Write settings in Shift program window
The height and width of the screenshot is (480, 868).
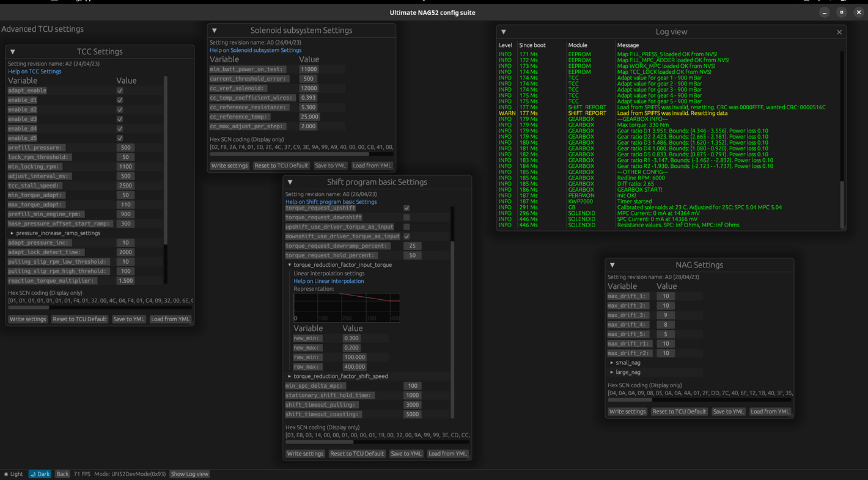(x=305, y=454)
